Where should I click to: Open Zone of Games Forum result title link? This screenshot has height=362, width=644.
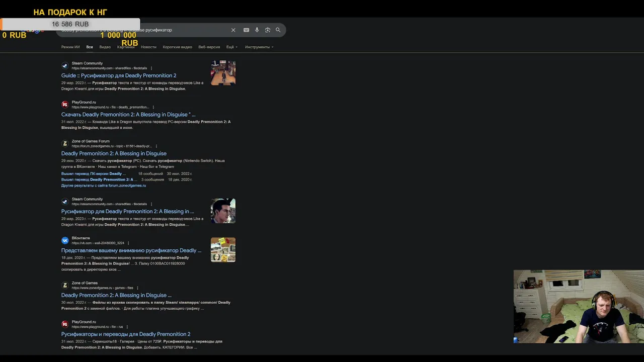[114, 153]
